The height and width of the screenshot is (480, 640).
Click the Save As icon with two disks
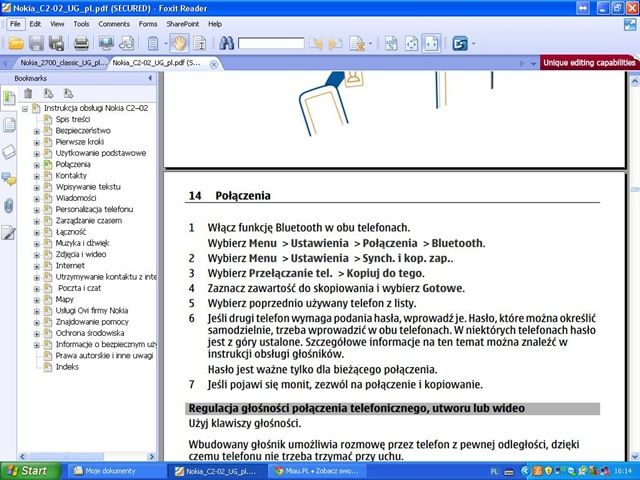tap(56, 43)
